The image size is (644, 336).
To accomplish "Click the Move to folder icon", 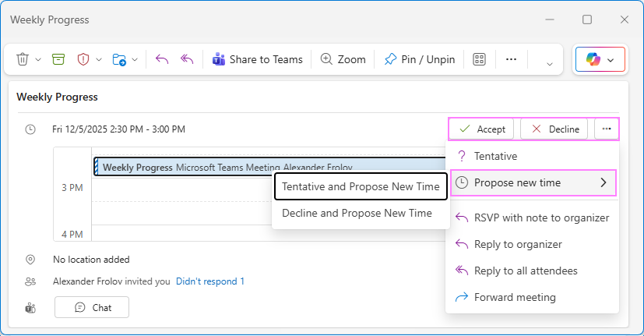I will (x=118, y=59).
